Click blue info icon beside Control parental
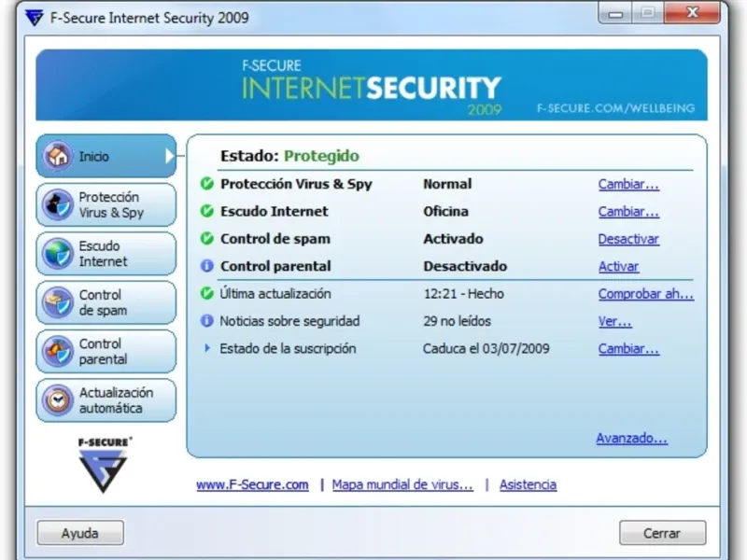 coord(206,266)
